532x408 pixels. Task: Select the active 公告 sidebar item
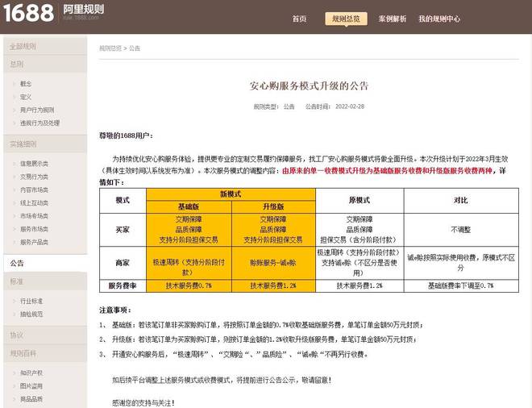45,263
